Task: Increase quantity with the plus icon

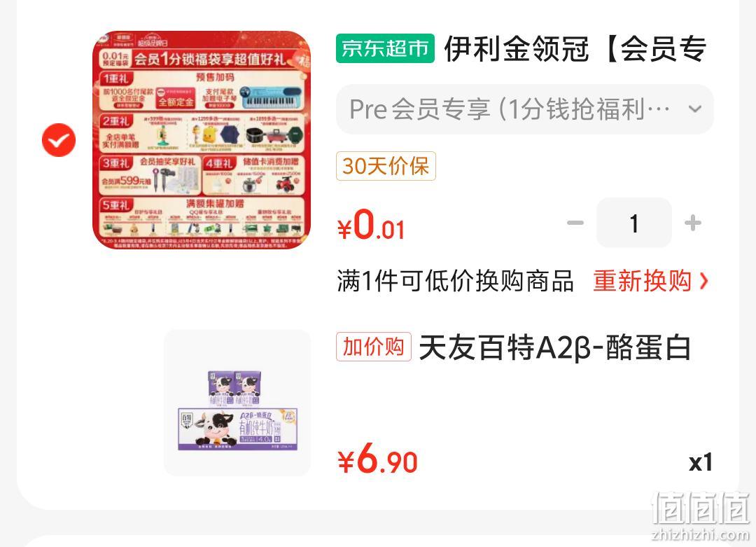Action: [693, 223]
